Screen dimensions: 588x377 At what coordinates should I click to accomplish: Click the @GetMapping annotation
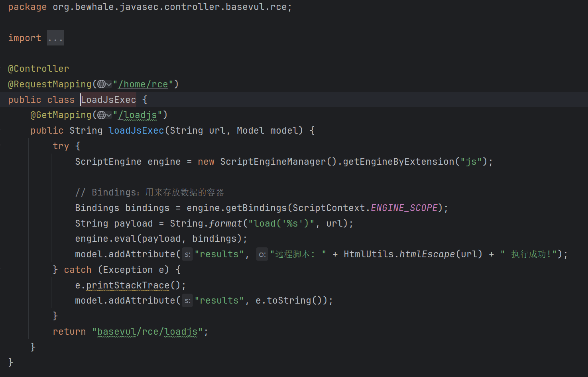pos(61,115)
